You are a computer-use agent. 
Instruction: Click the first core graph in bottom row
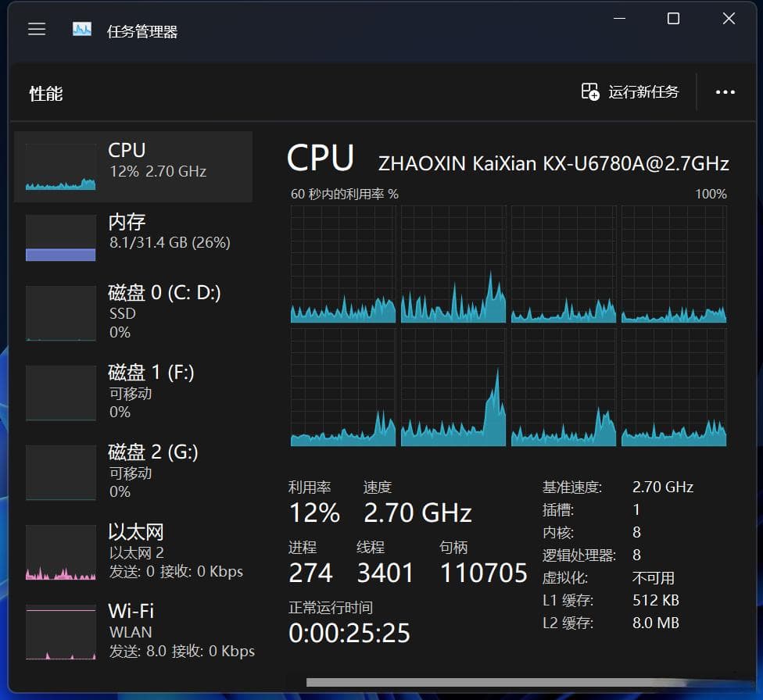(x=343, y=387)
